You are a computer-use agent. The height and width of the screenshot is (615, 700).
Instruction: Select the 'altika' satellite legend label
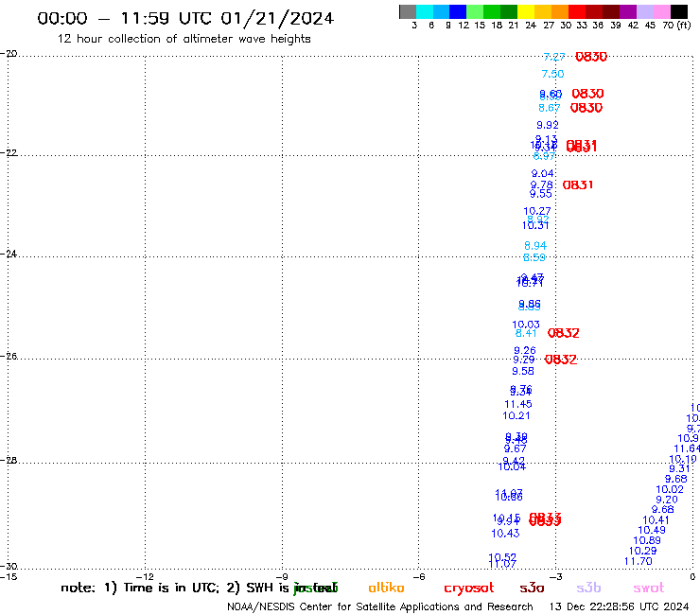(386, 588)
